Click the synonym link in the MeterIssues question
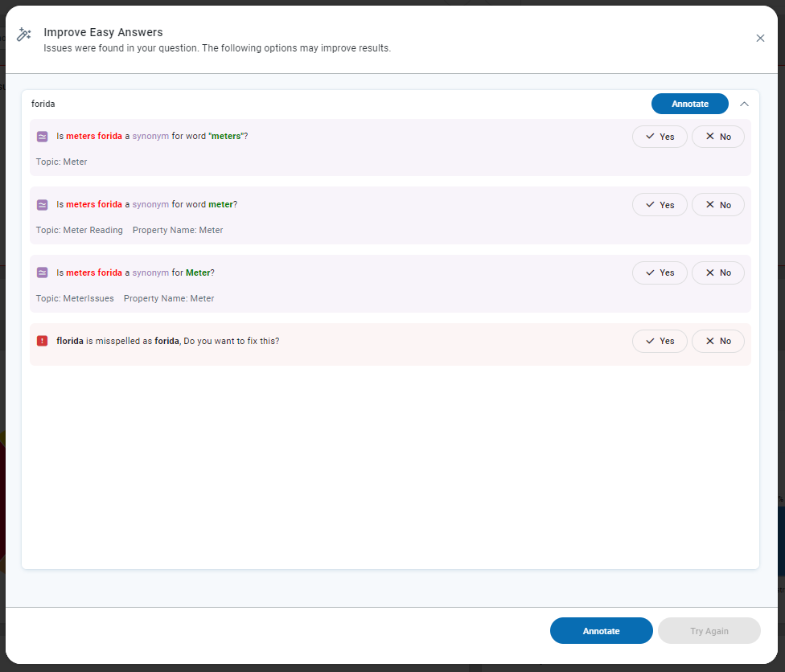Viewport: 785px width, 672px height. 150,272
